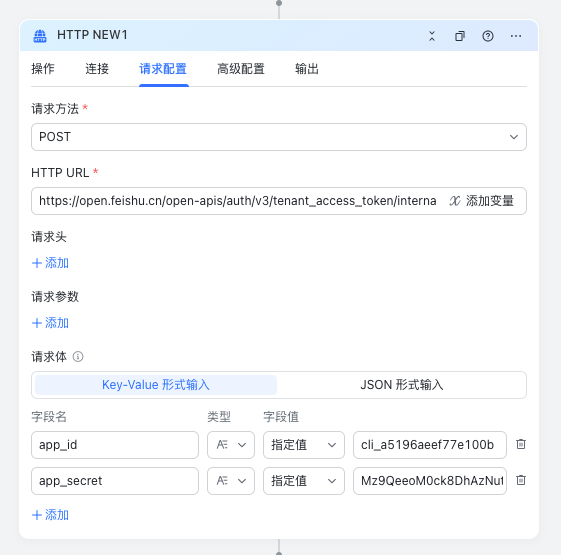The height and width of the screenshot is (555, 561).
Task: Open the more options ellipsis menu
Action: [x=516, y=36]
